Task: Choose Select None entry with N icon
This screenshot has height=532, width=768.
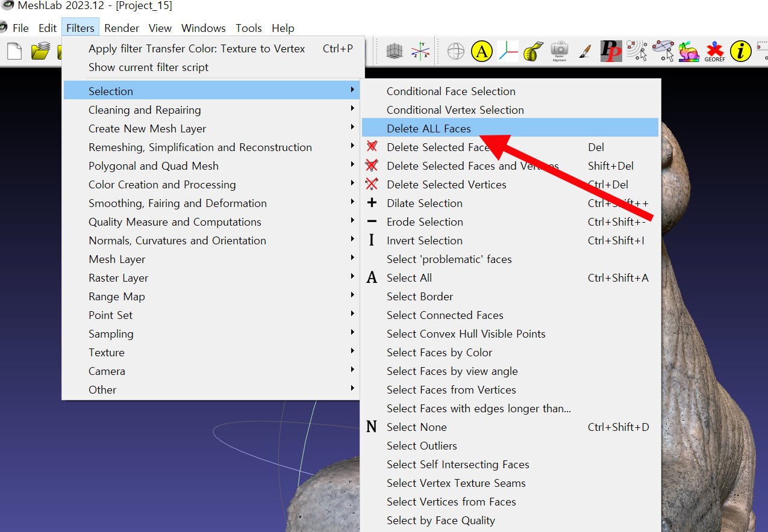Action: pos(510,427)
